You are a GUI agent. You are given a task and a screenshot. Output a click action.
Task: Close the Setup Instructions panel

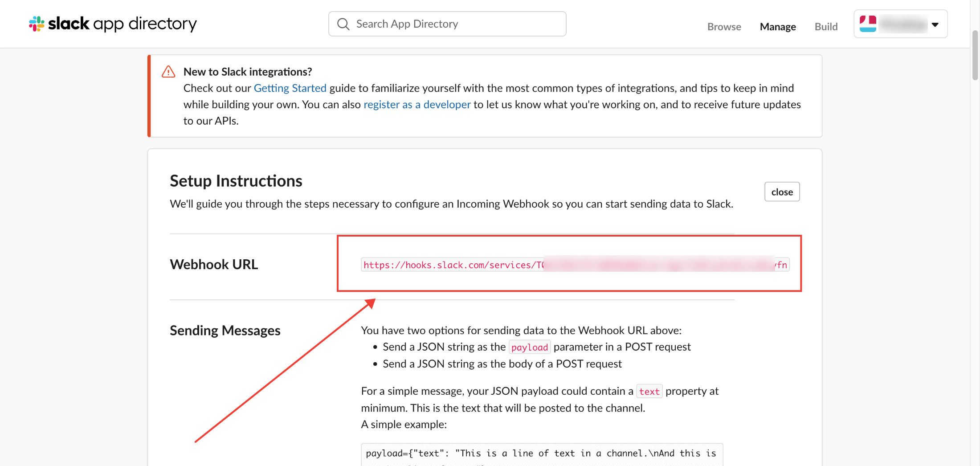coord(782,192)
